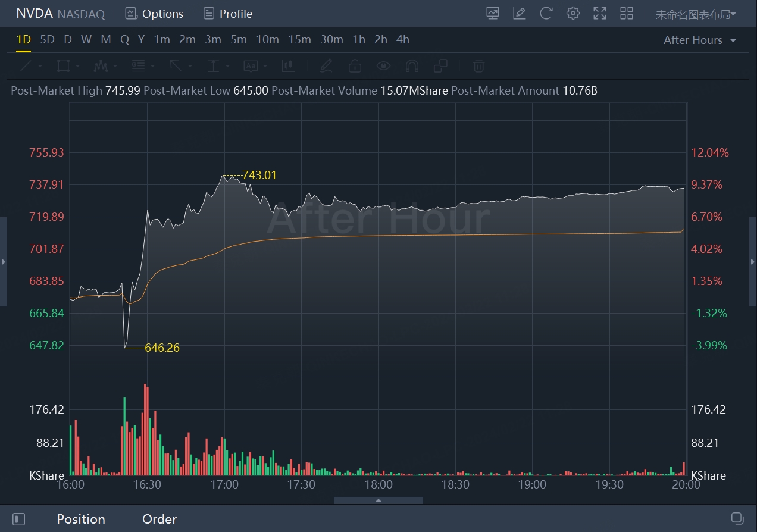Select the 5D timeframe tab
757x532 pixels.
(x=47, y=39)
